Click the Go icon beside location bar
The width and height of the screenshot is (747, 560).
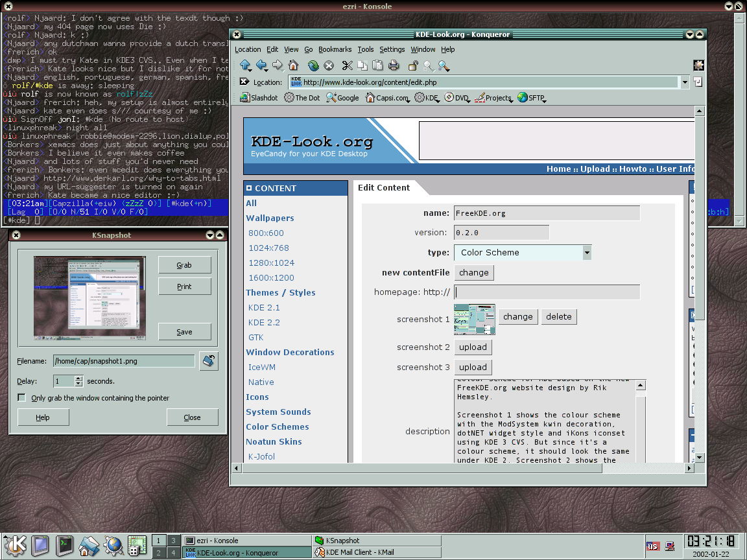698,82
